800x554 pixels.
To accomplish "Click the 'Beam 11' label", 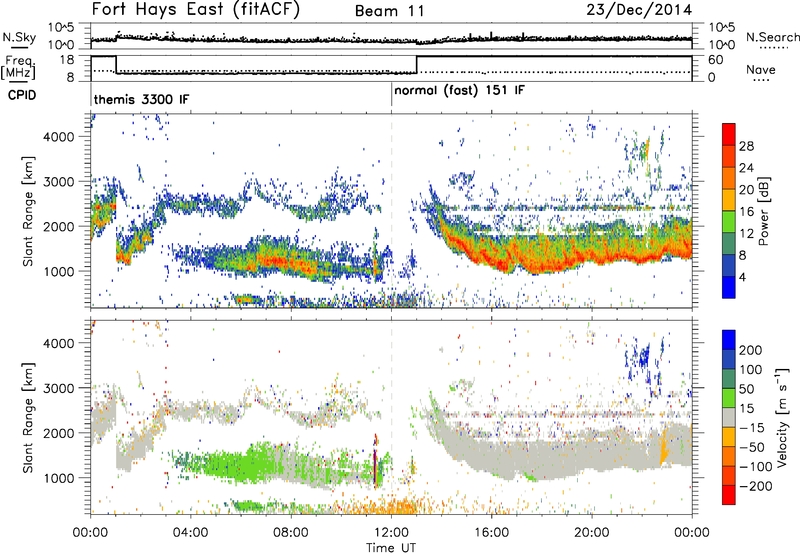I will [389, 11].
